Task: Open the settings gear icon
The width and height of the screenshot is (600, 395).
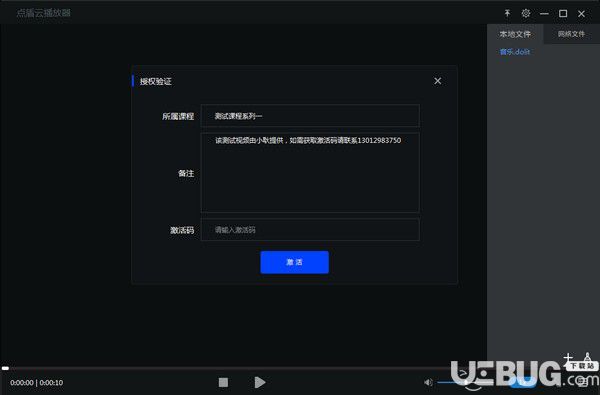Action: pyautogui.click(x=526, y=13)
